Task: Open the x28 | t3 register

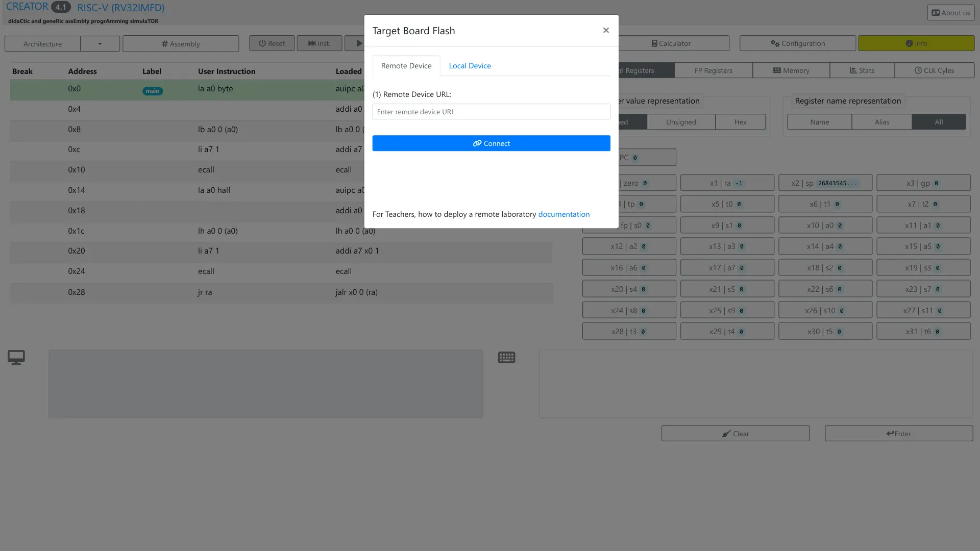Action: point(629,332)
